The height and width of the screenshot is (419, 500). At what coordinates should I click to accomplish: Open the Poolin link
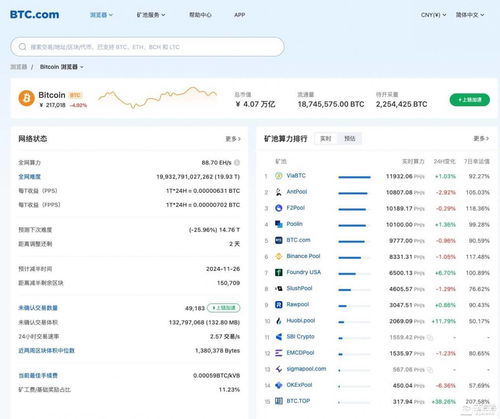point(295,224)
